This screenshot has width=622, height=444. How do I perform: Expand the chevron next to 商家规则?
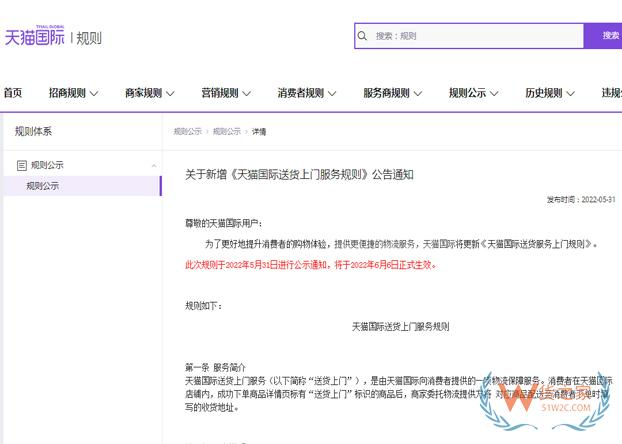[x=170, y=94]
